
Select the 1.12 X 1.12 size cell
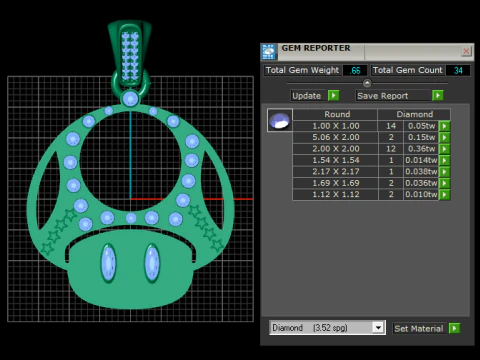[335, 194]
